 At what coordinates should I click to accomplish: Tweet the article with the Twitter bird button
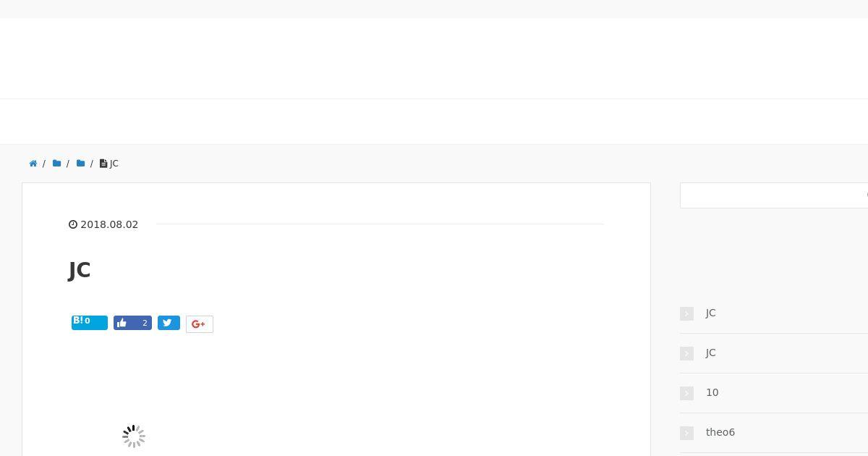point(169,323)
